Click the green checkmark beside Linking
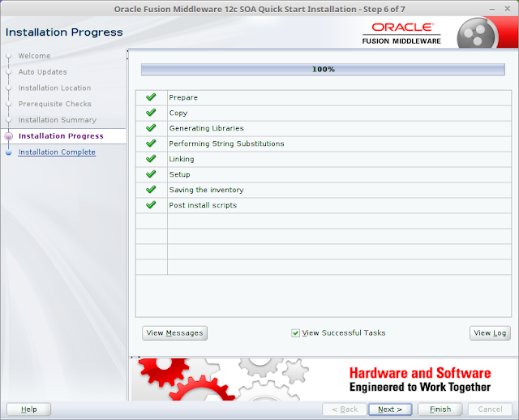Viewport: 519px width, 420px height. 151,159
